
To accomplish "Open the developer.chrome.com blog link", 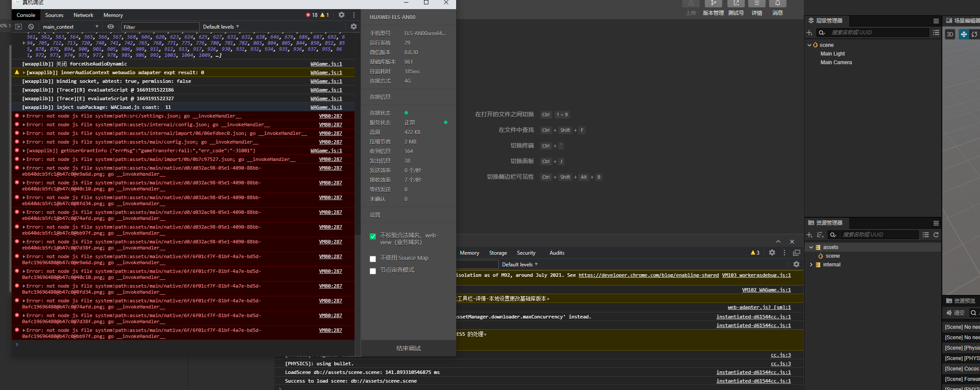I will [648, 275].
